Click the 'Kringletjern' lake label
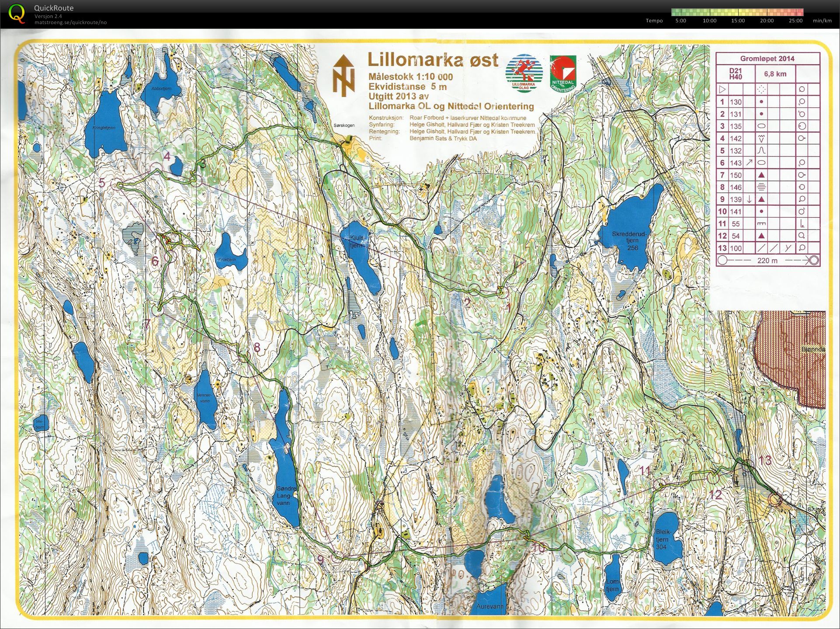The width and height of the screenshot is (840, 629). click(104, 128)
